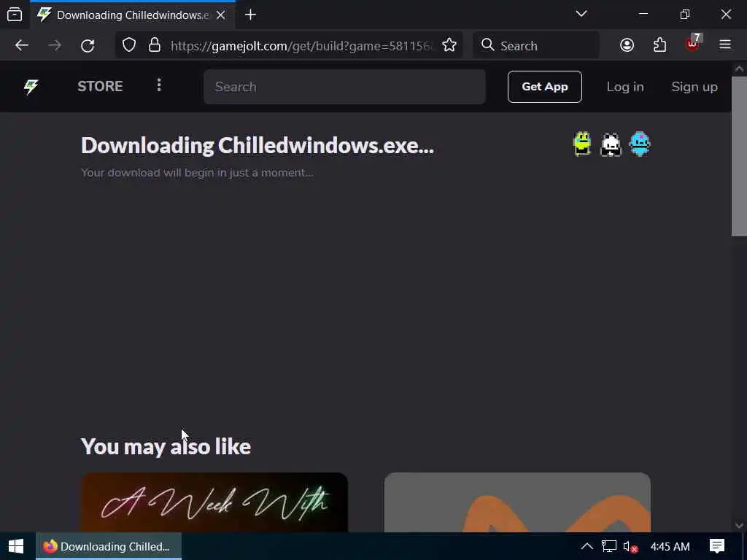Show hidden system tray icons
This screenshot has height=560, width=747.
click(x=587, y=546)
